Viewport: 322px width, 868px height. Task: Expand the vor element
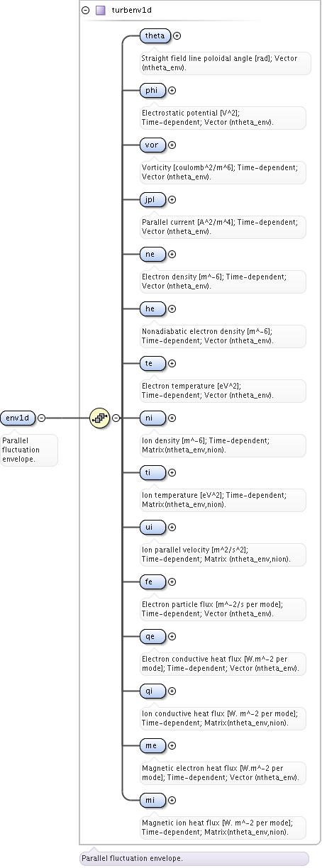pyautogui.click(x=172, y=145)
